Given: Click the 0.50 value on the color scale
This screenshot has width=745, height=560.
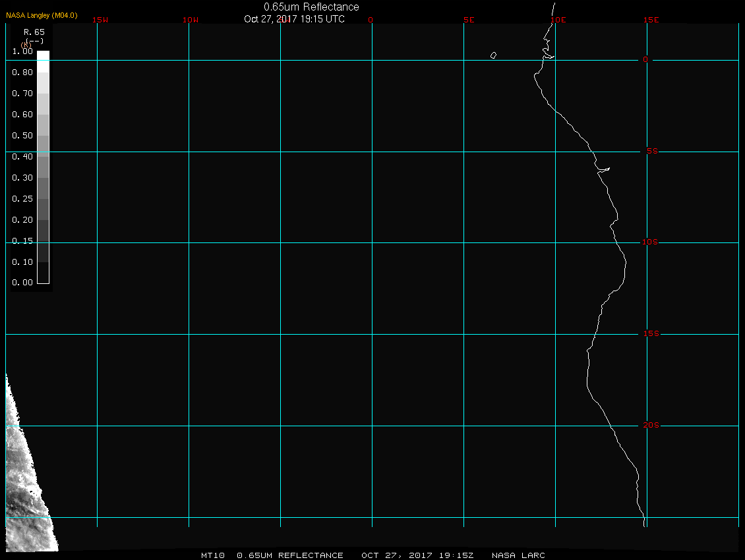Looking at the screenshot, I should coord(22,135).
